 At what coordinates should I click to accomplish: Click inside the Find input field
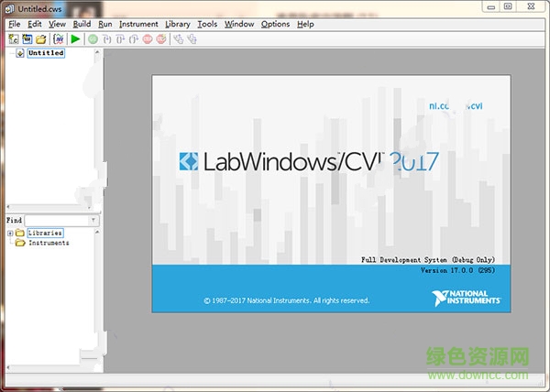[x=57, y=221]
